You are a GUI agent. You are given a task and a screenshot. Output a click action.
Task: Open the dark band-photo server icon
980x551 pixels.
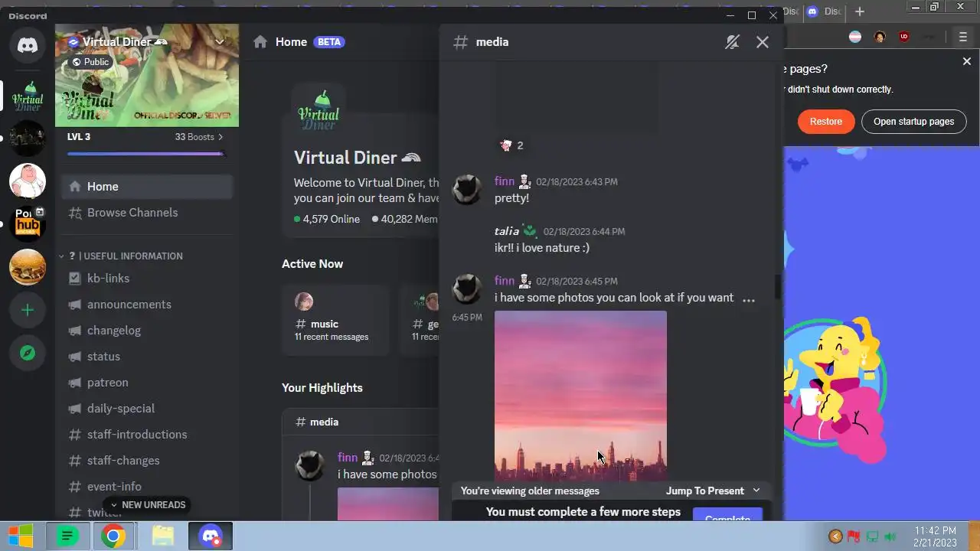(28, 139)
